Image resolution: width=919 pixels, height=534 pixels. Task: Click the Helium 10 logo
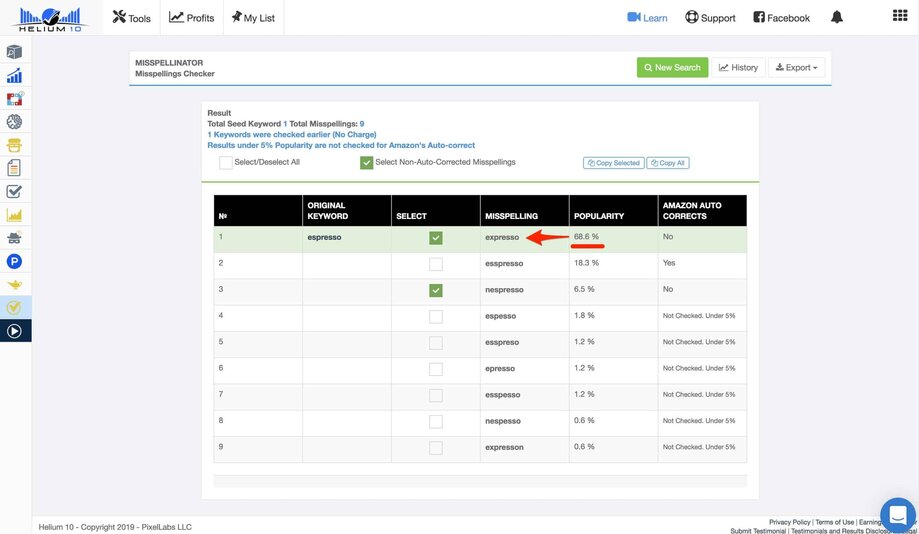[x=50, y=19]
